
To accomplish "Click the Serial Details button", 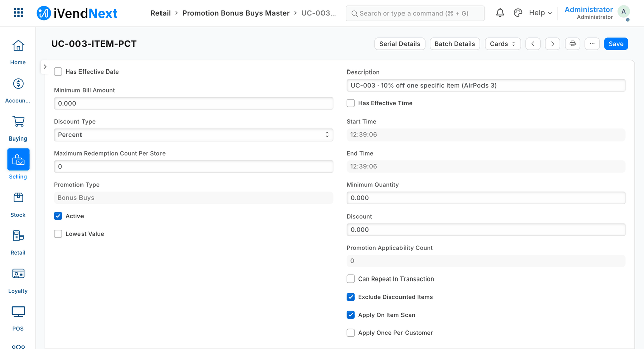I will pos(400,44).
